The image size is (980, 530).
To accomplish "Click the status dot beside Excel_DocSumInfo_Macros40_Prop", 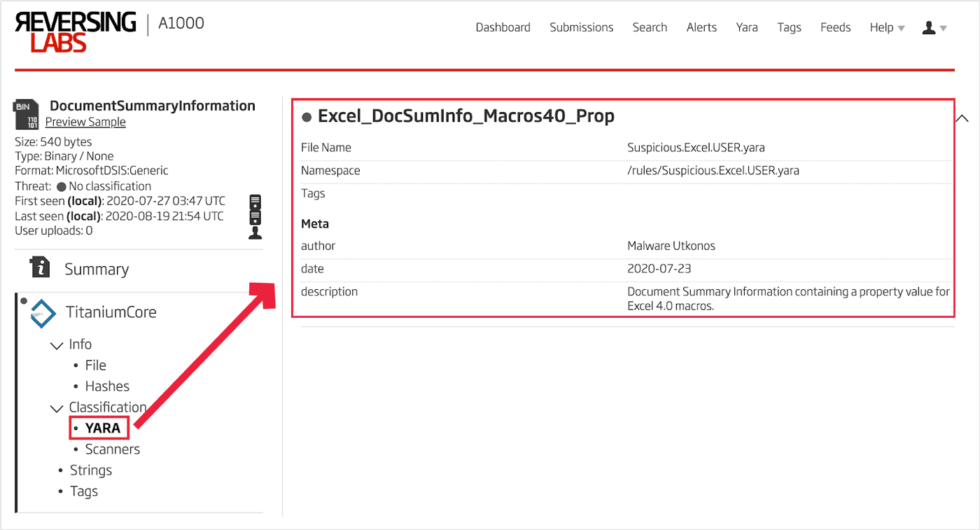I will click(307, 117).
